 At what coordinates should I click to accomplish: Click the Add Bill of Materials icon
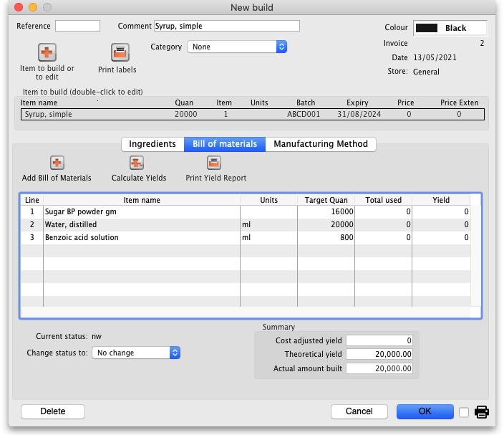[x=57, y=163]
